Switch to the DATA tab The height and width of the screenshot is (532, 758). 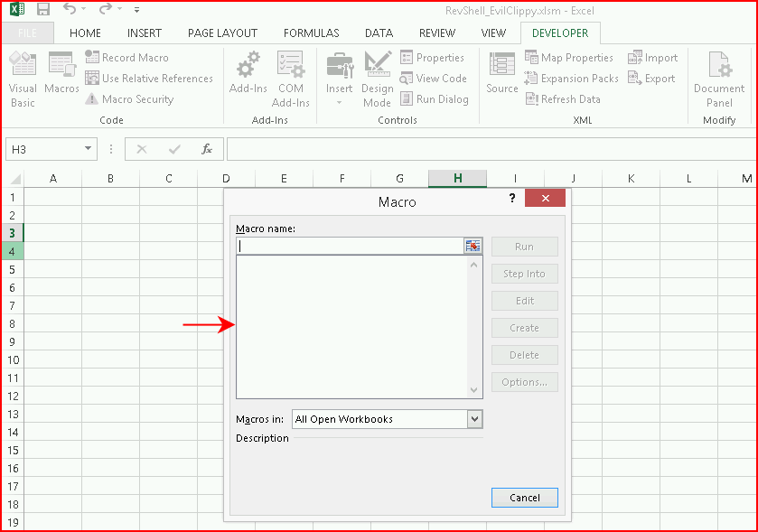click(379, 33)
